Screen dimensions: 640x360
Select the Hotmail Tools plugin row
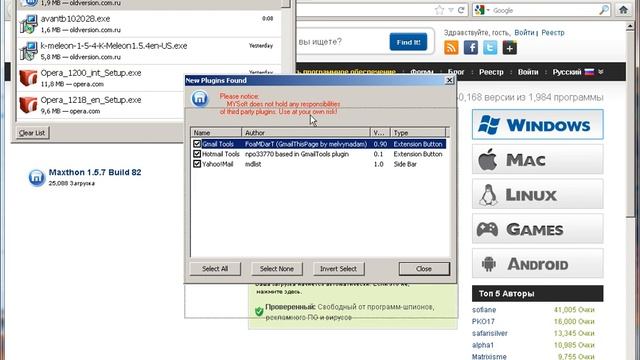pyautogui.click(x=318, y=154)
